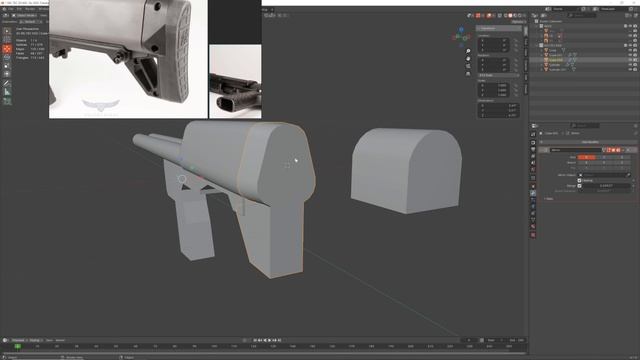This screenshot has height=360, width=640.
Task: Click the viewport zoom magnifier icon
Action: (x=468, y=51)
